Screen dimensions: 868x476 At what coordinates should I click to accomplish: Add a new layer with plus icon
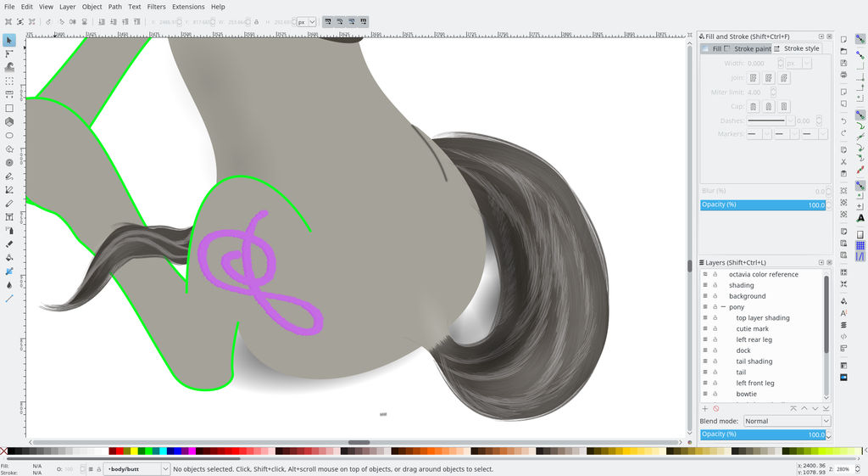[x=704, y=408]
